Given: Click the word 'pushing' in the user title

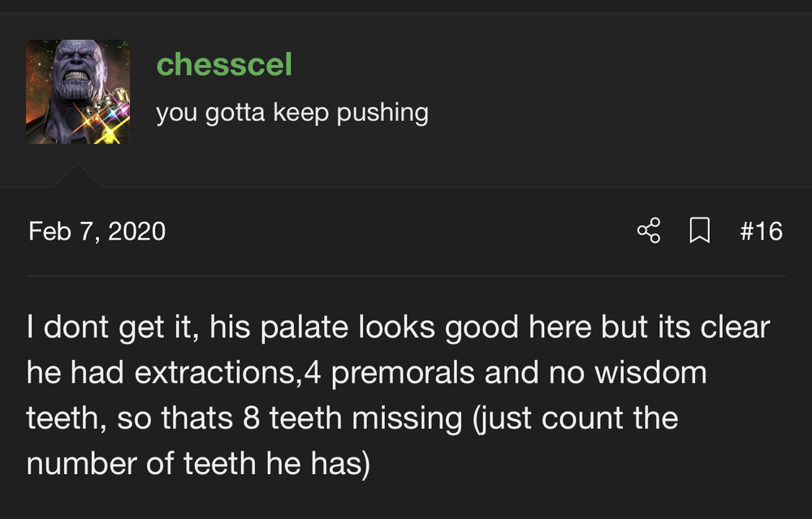Looking at the screenshot, I should point(382,112).
